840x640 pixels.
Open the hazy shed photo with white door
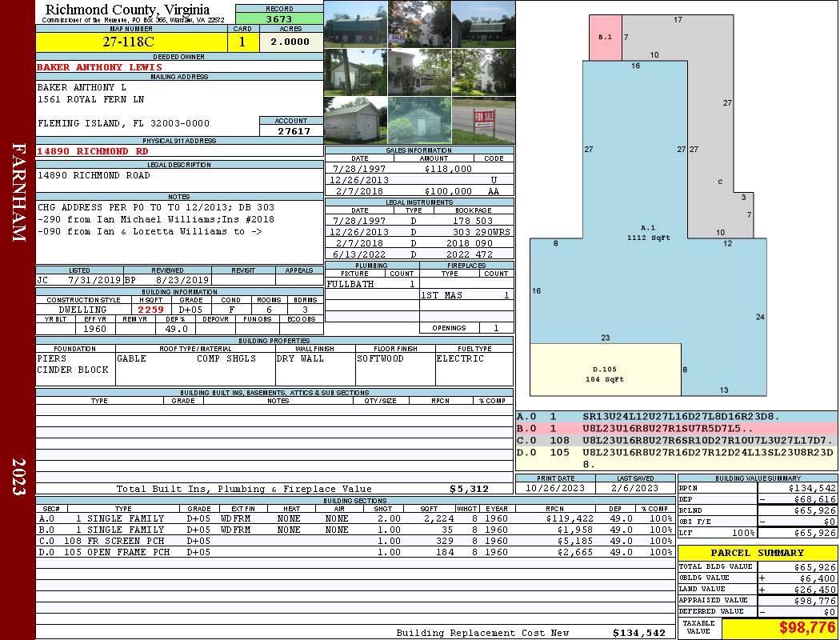click(419, 120)
